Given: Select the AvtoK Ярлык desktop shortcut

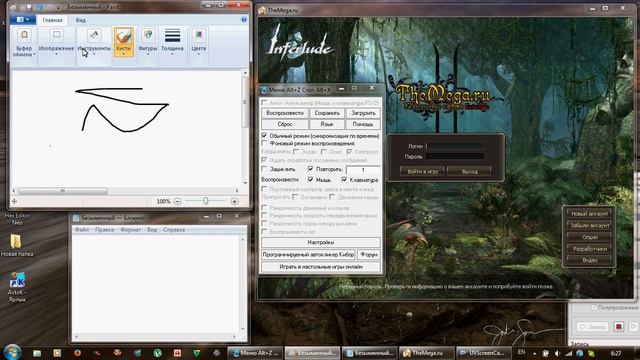Looking at the screenshot, I should (17, 287).
